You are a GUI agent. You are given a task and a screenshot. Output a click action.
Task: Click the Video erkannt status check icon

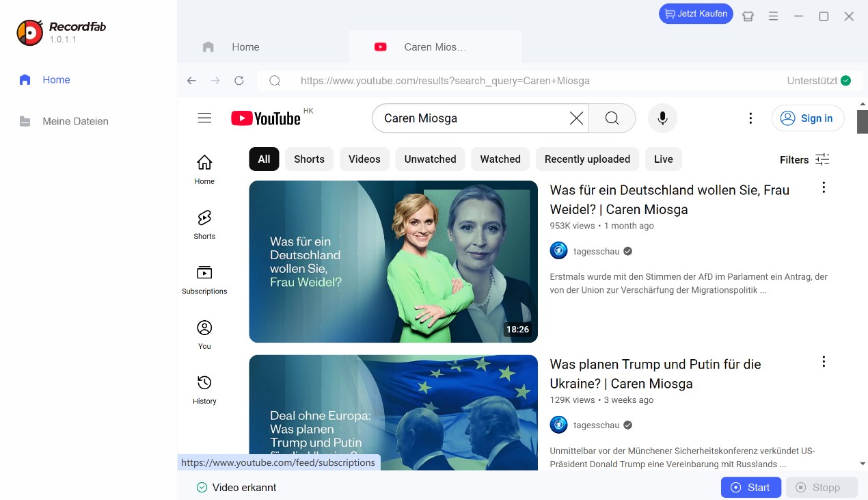(202, 488)
